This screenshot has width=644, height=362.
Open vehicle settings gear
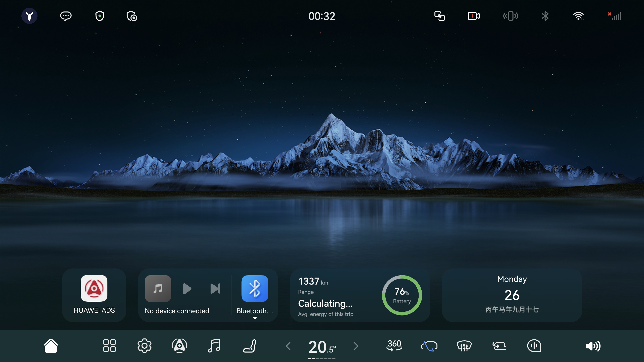[144, 346]
